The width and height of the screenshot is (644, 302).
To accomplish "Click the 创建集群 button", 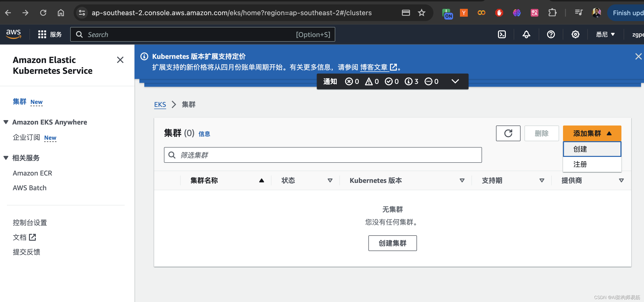I will [392, 243].
